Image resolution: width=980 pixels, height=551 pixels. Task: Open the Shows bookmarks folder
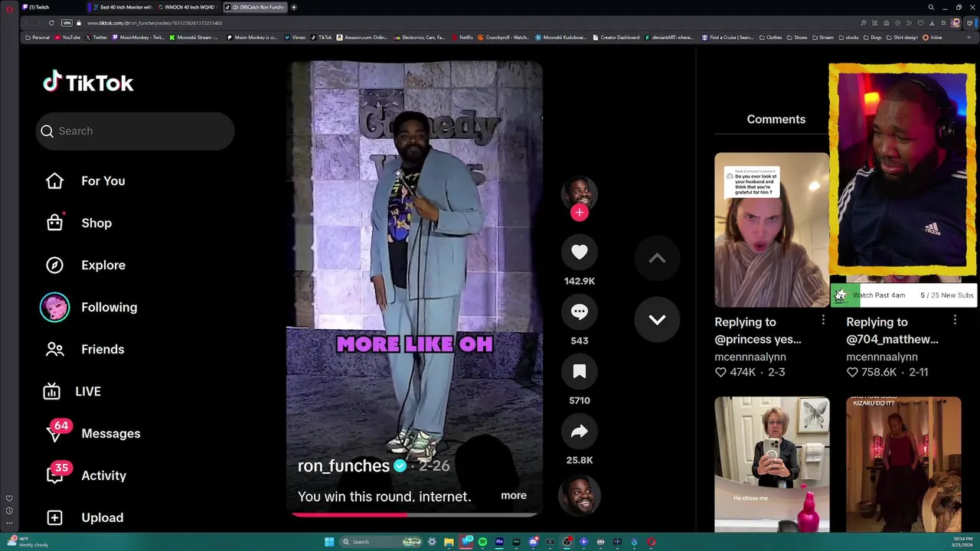click(797, 37)
